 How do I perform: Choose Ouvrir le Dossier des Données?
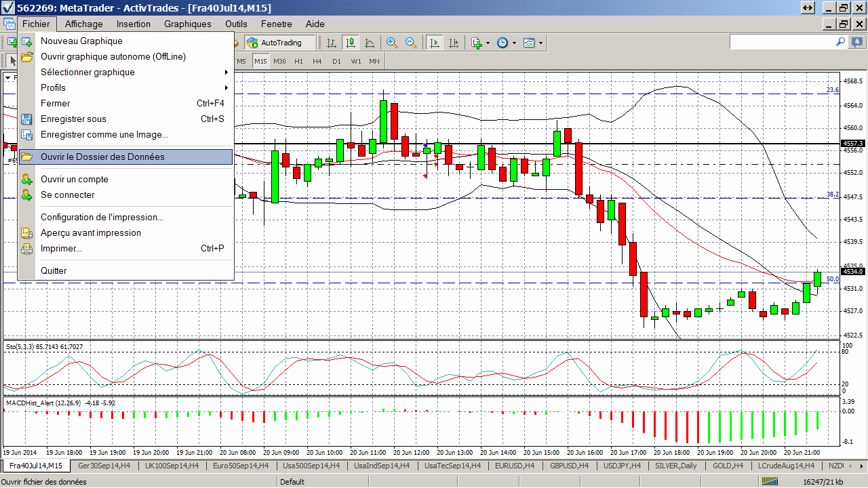(x=125, y=157)
